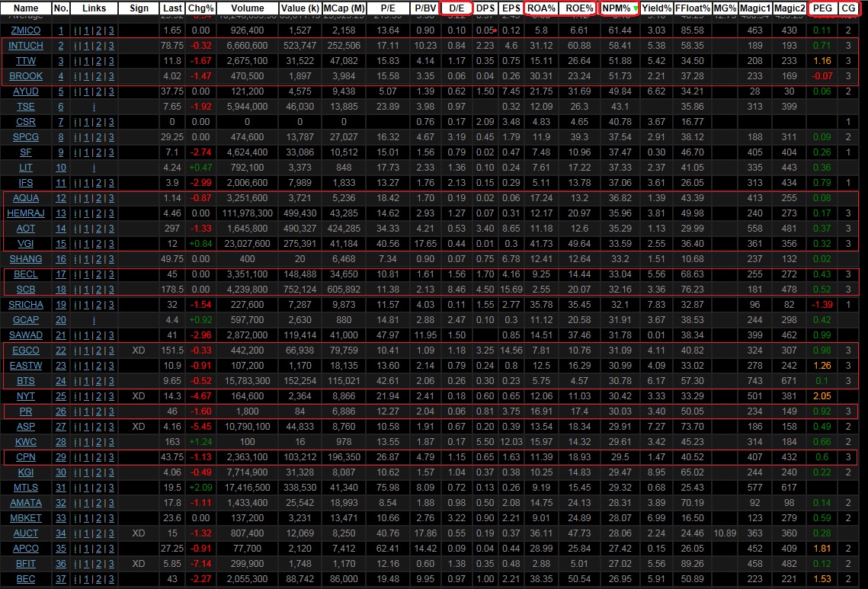Select SRICHA PEG value -1.39
Image resolution: width=868 pixels, height=589 pixels.
822,305
